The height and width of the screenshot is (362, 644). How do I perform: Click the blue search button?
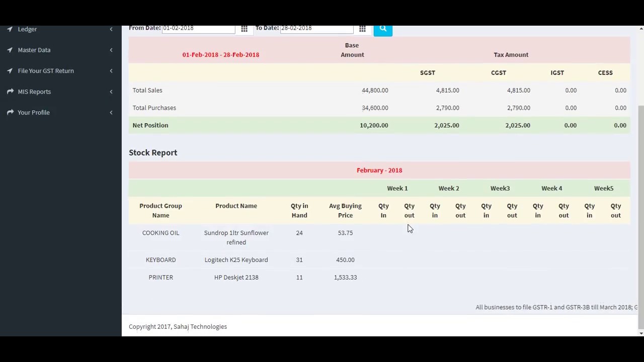(383, 30)
